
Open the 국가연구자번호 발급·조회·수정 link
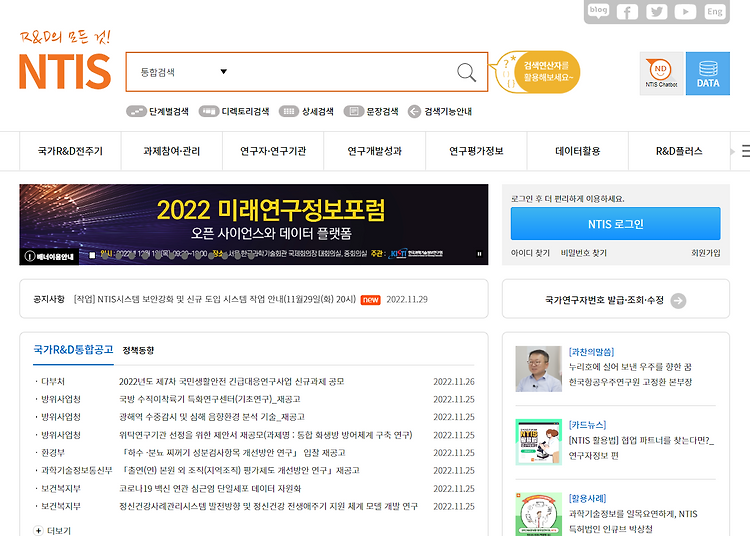tap(604, 300)
